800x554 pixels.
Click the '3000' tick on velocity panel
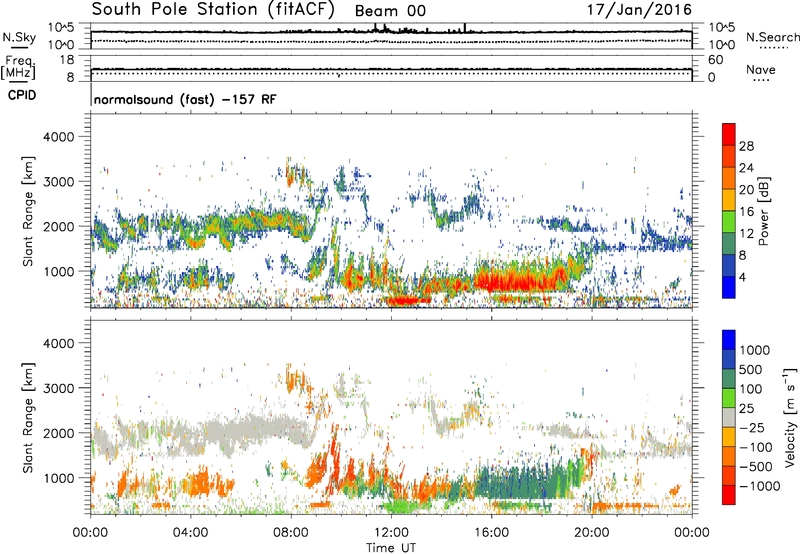point(59,388)
